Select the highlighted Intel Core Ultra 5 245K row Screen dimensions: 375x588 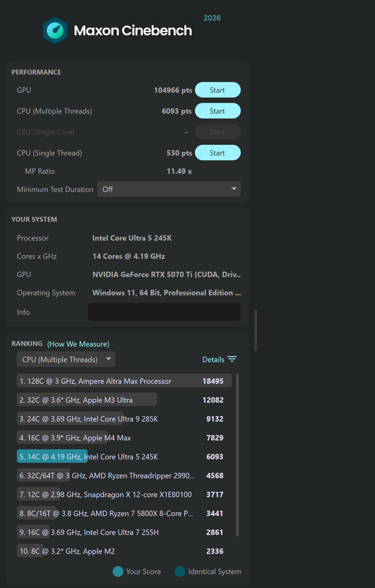point(124,456)
